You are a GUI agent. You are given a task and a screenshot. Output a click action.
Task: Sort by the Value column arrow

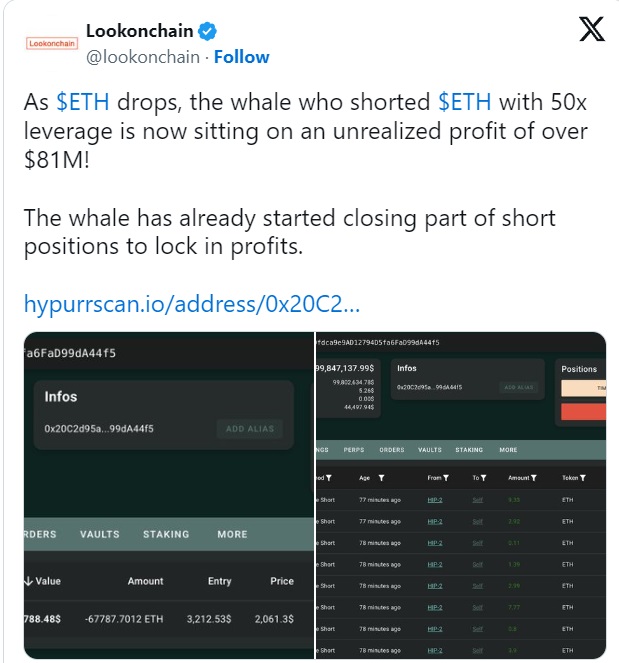[x=28, y=581]
